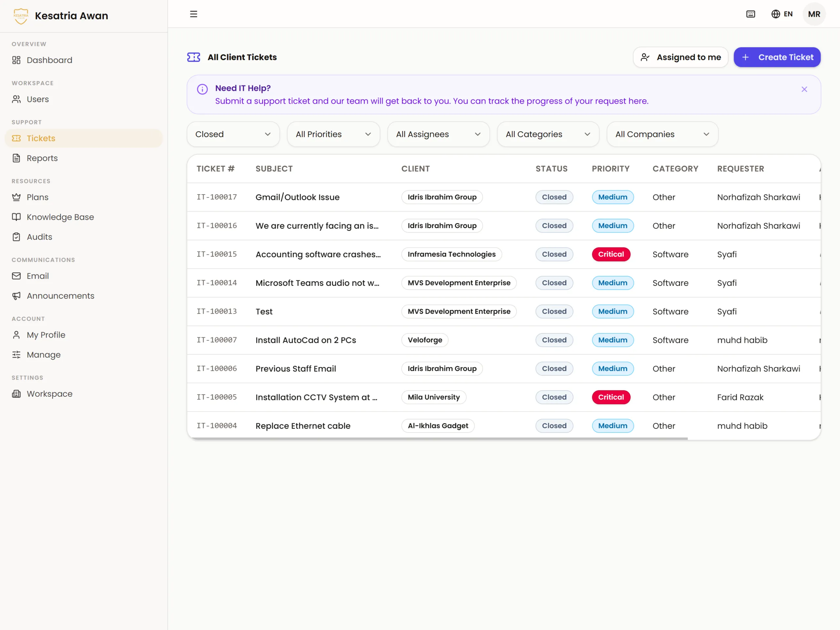This screenshot has width=840, height=630.
Task: Click the Veloforge client badge
Action: point(425,340)
